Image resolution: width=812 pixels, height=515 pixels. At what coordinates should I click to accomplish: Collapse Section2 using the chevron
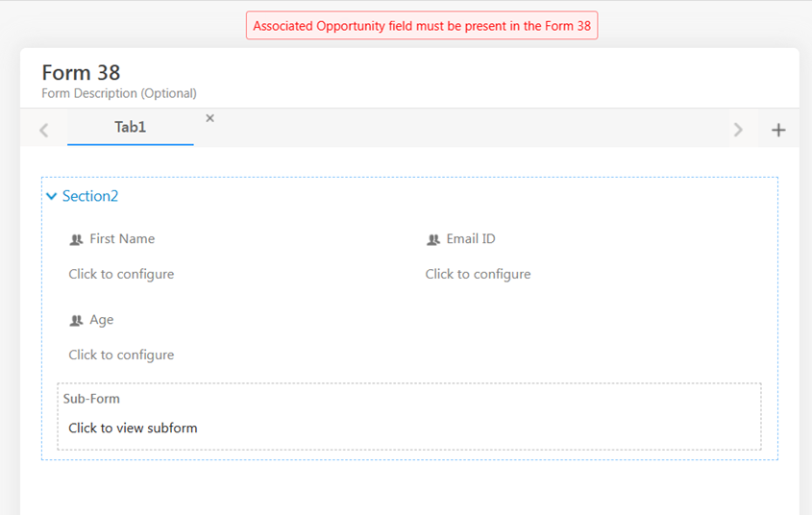point(52,196)
